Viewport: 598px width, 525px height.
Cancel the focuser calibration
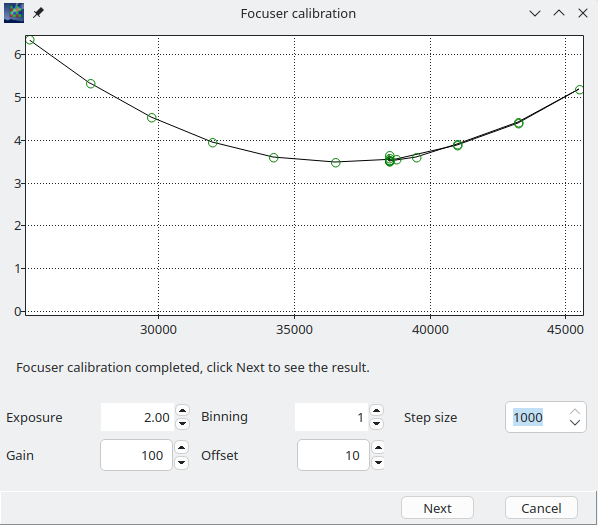[541, 508]
